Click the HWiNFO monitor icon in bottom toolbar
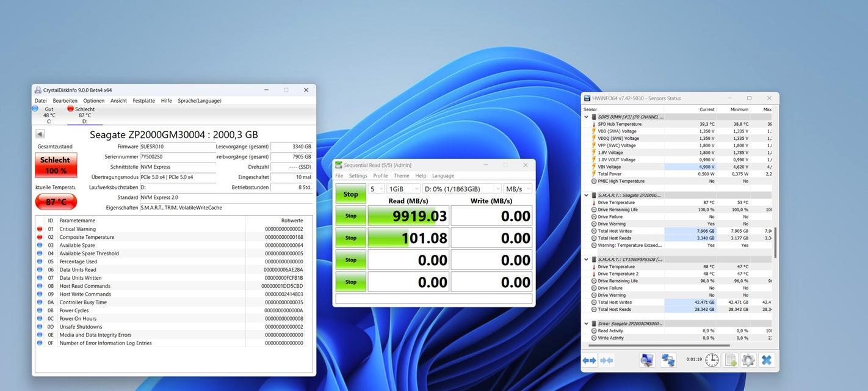The height and width of the screenshot is (391, 868). (x=646, y=360)
